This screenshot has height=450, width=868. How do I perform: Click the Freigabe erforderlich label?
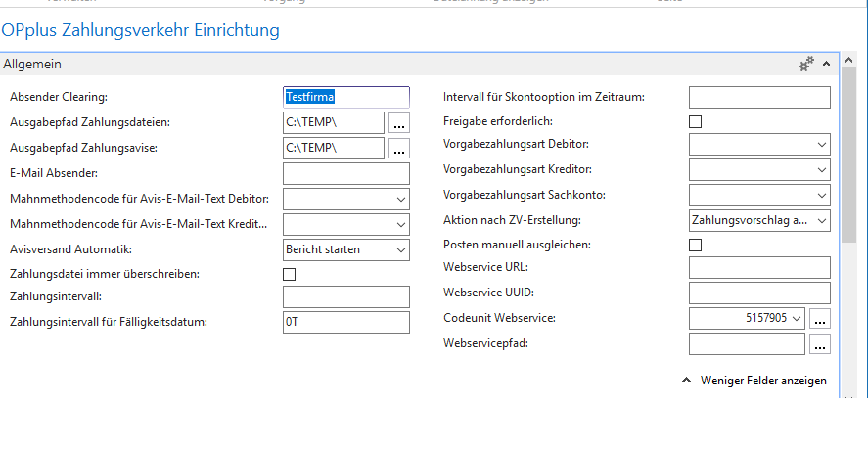498,121
